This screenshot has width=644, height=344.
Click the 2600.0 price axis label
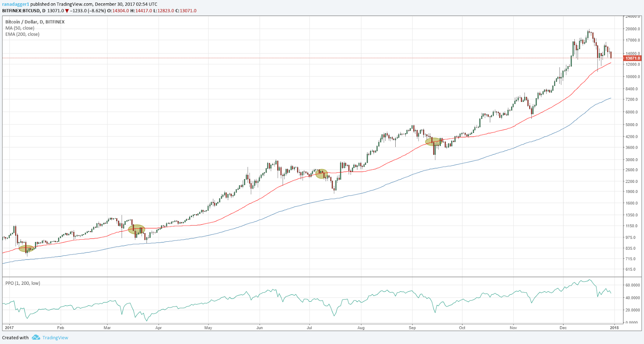point(632,170)
